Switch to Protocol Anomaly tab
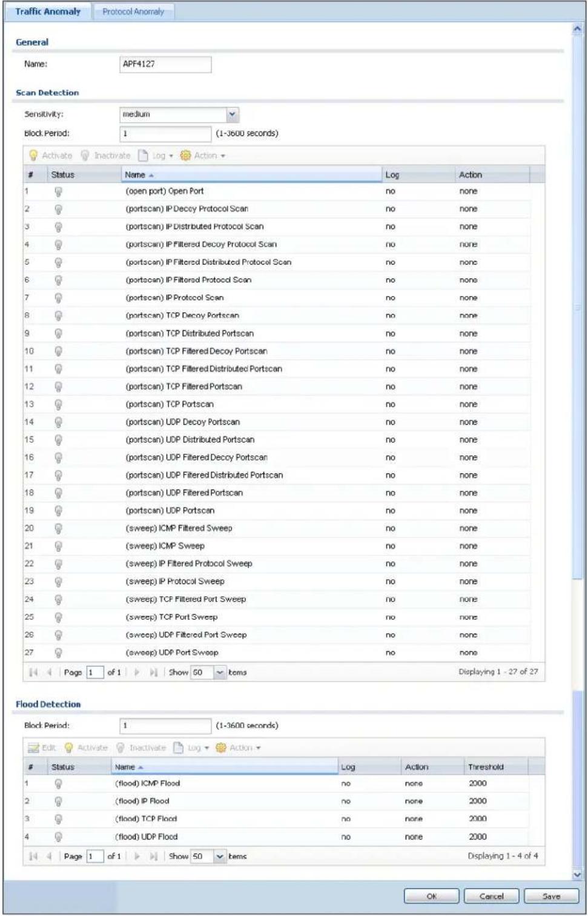The height and width of the screenshot is (916, 588). pos(133,12)
